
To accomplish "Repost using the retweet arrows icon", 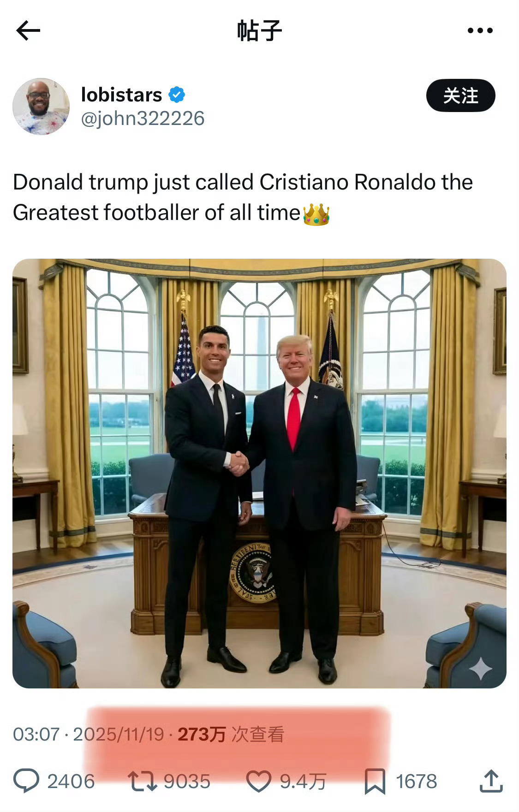I will (143, 782).
